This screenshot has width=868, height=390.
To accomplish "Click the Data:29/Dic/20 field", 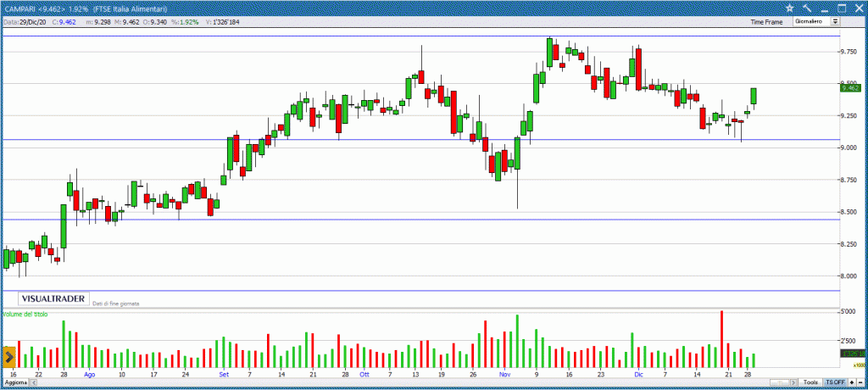I will pyautogui.click(x=25, y=22).
